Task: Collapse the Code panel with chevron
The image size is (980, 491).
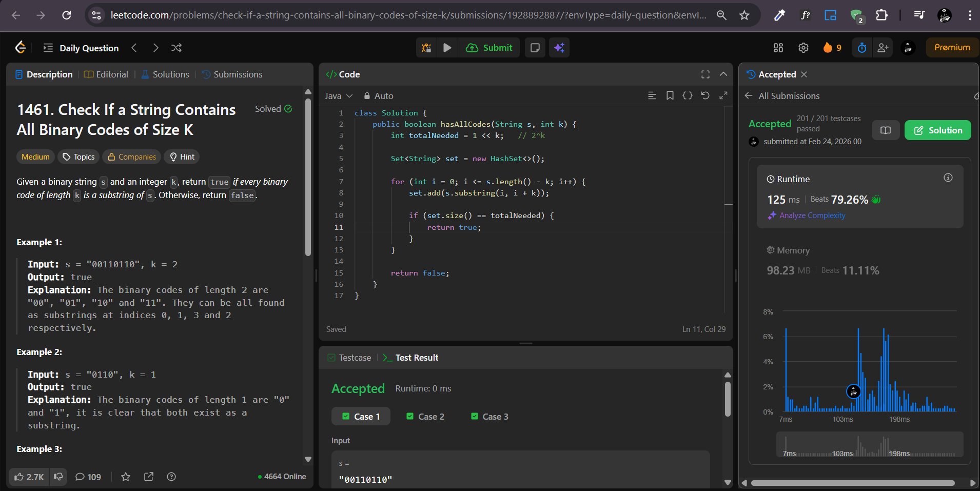Action: coord(723,74)
